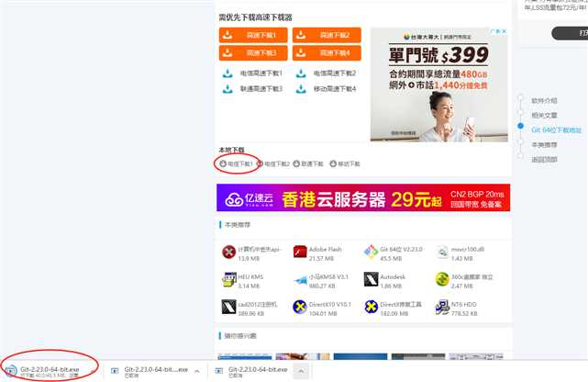Open the 移动高速下载4 link

335,89
